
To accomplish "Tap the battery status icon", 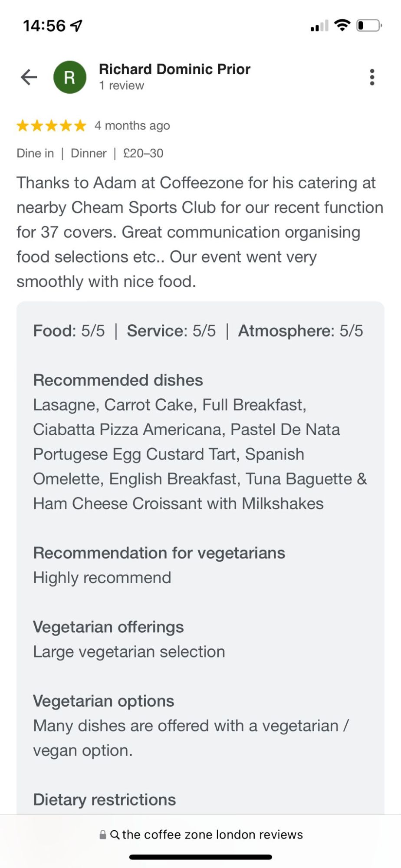I will (x=369, y=26).
